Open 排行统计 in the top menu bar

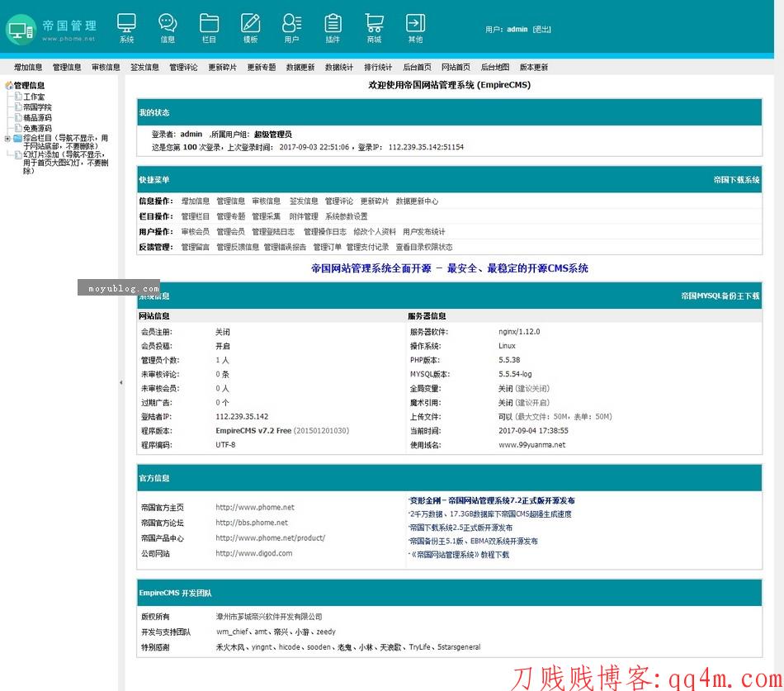click(x=378, y=67)
